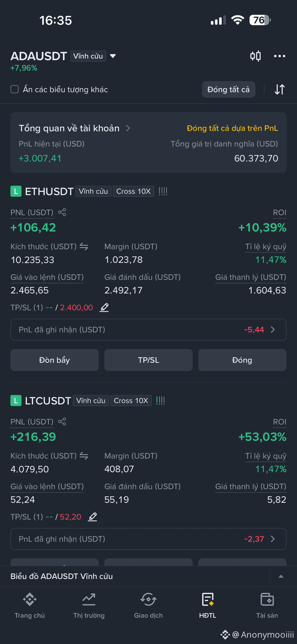
Task: Tap the Đóng tất cả button
Action: pos(228,89)
